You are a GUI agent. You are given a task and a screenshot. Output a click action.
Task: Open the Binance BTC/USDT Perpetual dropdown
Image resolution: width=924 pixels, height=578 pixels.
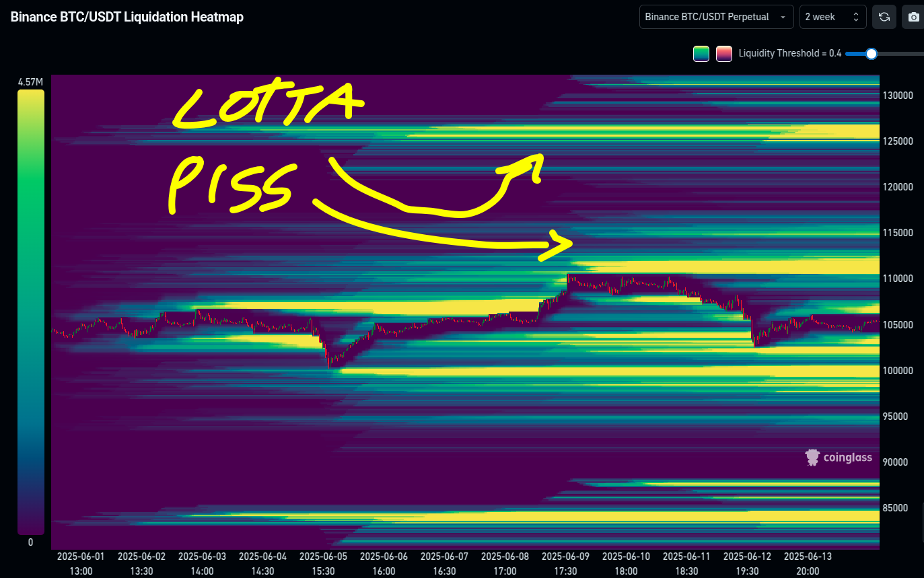(717, 17)
